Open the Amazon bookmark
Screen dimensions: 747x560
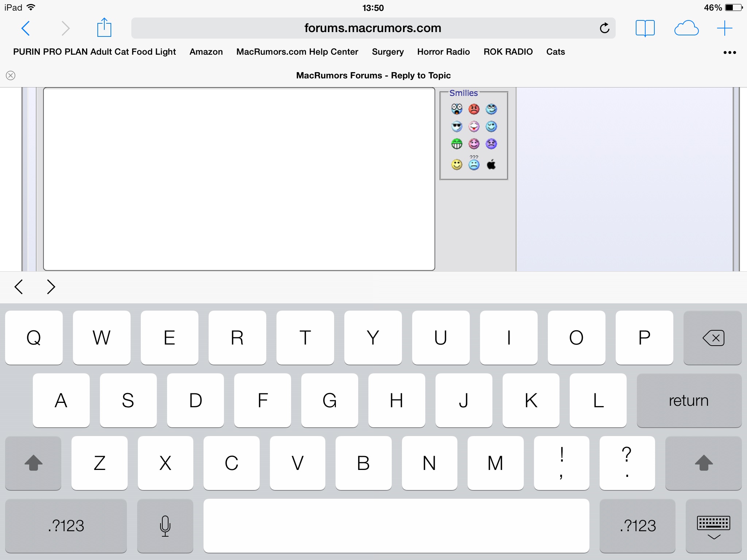tap(206, 52)
